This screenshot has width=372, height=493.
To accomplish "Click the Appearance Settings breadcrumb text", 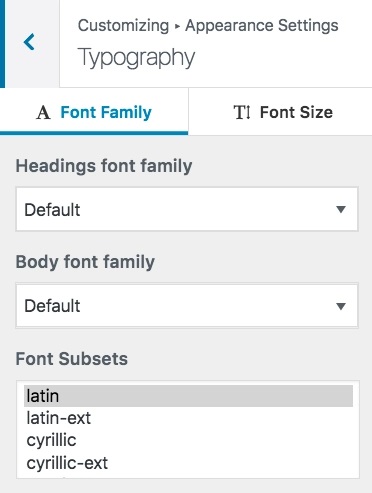I will 262,26.
